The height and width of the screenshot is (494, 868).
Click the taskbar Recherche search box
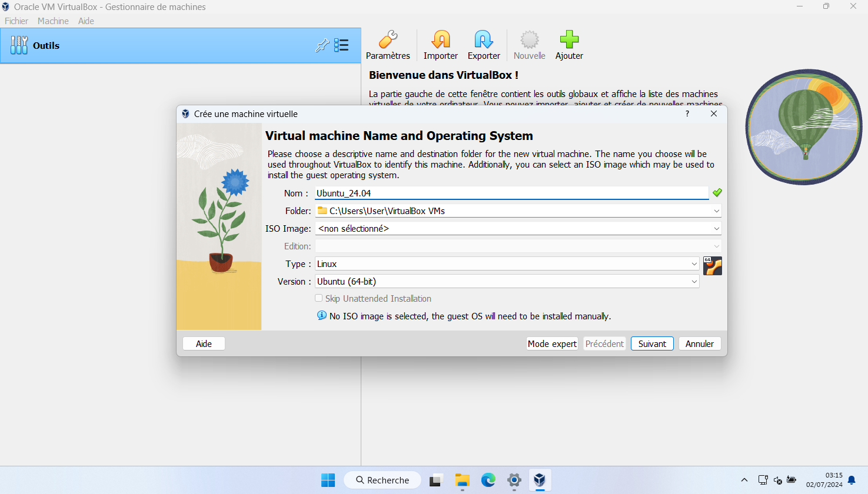383,480
